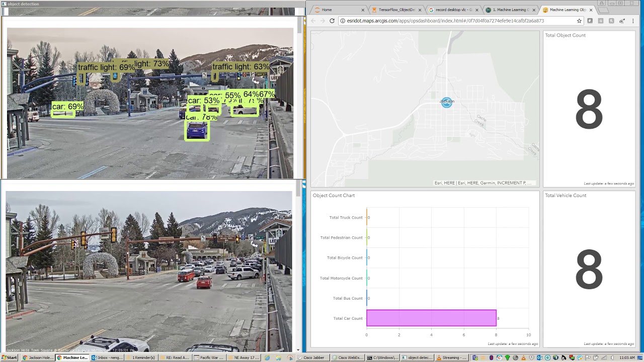Open Jackson Hole taskbar item

click(x=38, y=357)
